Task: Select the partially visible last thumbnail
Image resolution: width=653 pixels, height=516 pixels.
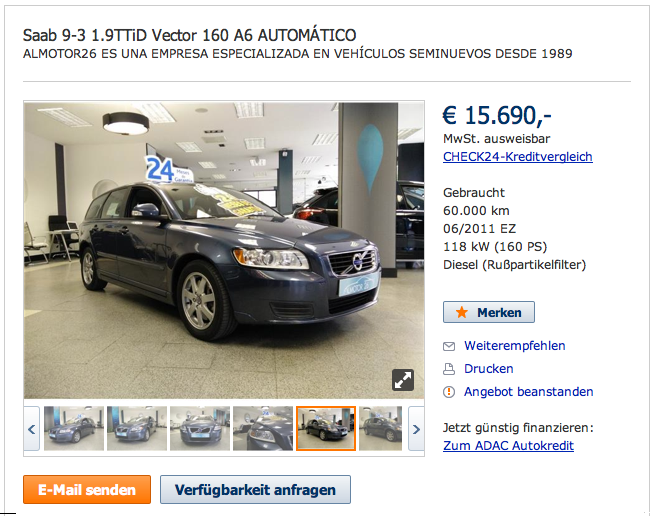Action: pos(380,429)
